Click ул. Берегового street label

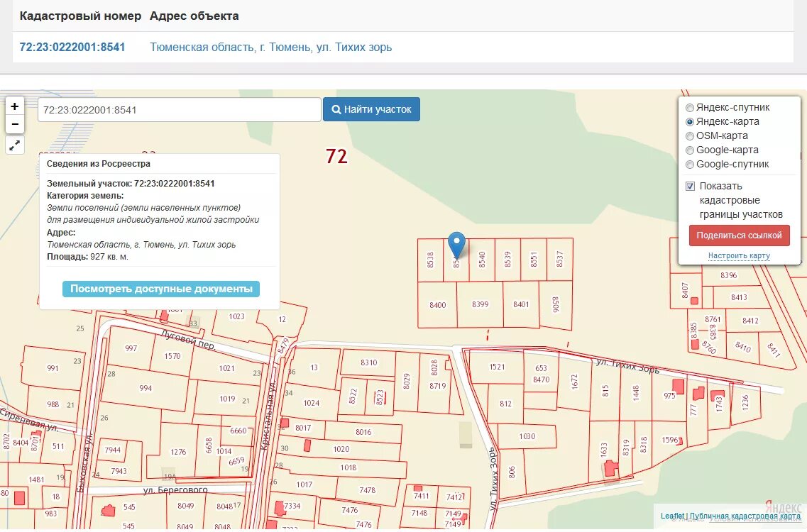175,490
